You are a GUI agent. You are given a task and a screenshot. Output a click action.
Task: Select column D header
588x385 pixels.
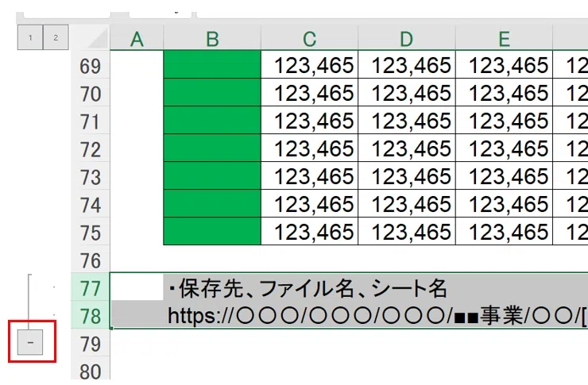[x=407, y=38]
